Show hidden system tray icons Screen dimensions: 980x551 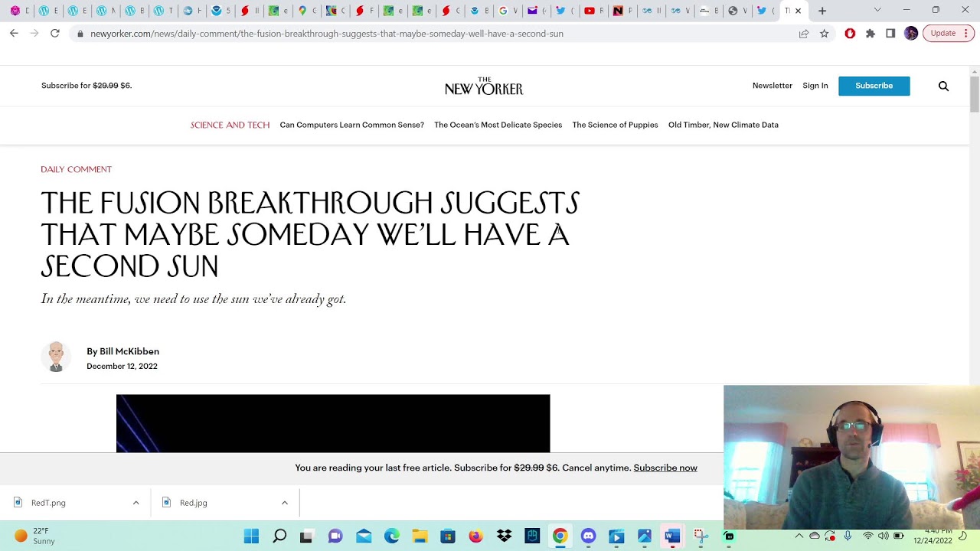[799, 536]
